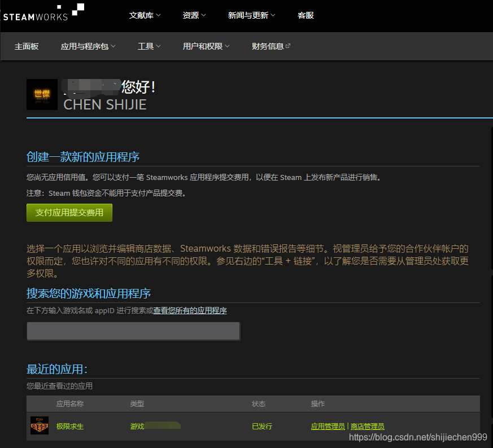Open the 主面板 dashboard tab

coord(27,46)
